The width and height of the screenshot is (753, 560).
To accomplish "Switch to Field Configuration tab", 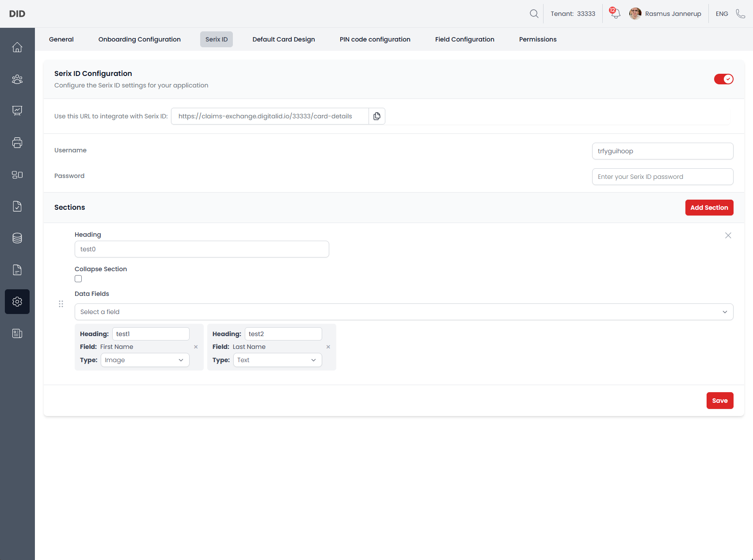I will (x=464, y=39).
